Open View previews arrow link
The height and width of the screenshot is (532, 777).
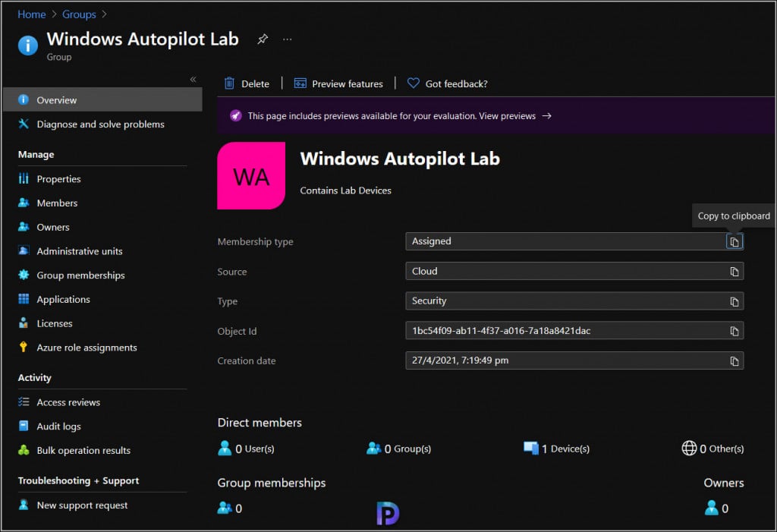pyautogui.click(x=515, y=116)
